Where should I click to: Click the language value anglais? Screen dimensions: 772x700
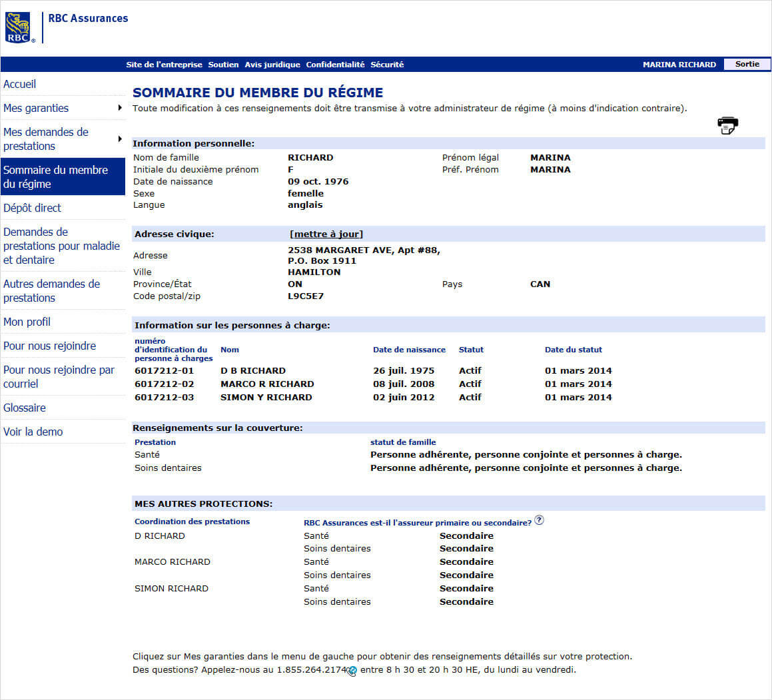pyautogui.click(x=305, y=204)
